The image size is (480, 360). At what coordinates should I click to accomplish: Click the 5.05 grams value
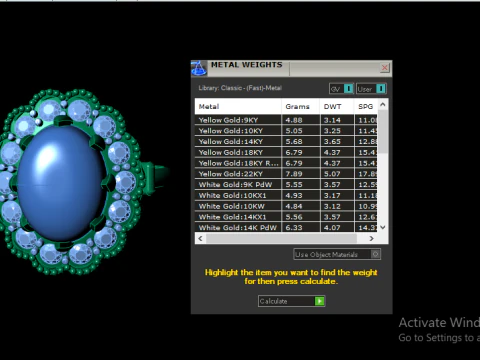pos(294,131)
